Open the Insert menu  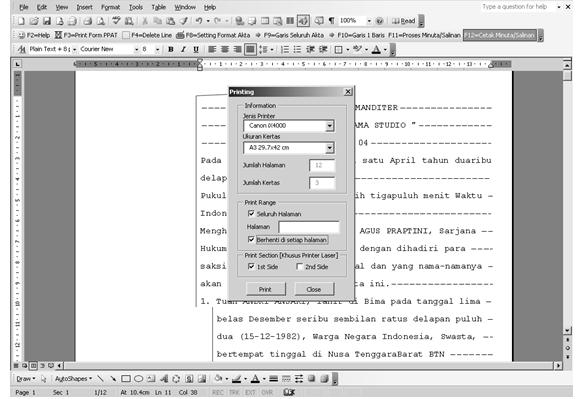(85, 7)
